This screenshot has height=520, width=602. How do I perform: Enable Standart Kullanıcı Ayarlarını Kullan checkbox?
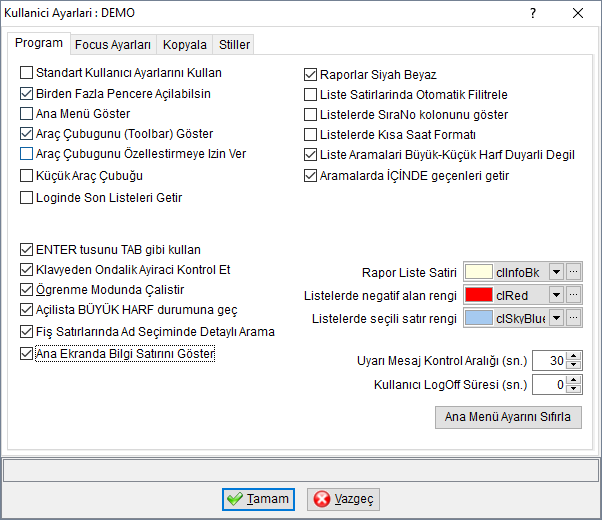26,73
